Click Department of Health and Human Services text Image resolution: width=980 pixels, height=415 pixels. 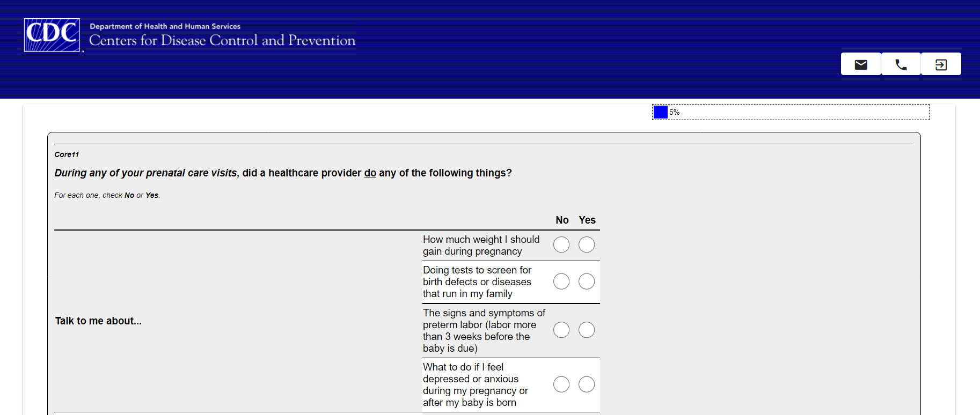(165, 26)
